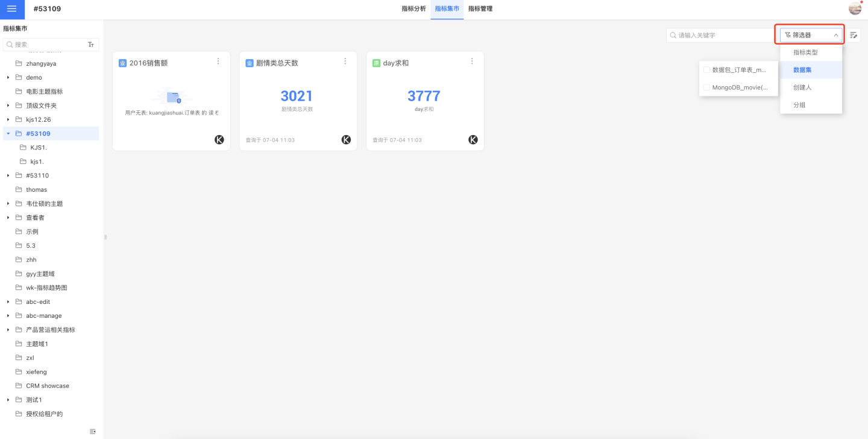Choose 指标类型 in the filter menu

click(x=811, y=52)
